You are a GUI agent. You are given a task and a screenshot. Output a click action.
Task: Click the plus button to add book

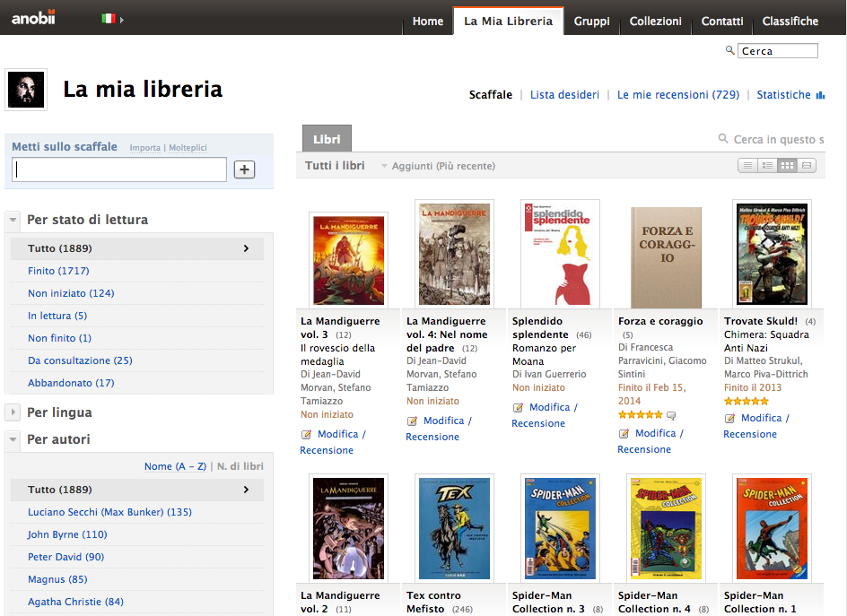point(244,169)
